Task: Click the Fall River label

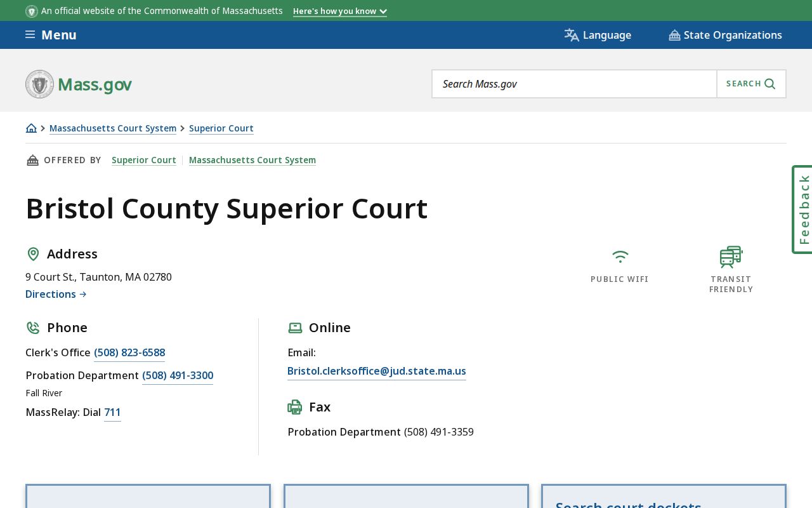Action: (x=44, y=393)
